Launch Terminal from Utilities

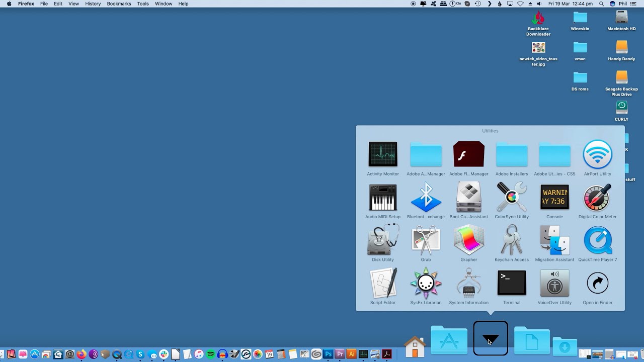click(512, 283)
